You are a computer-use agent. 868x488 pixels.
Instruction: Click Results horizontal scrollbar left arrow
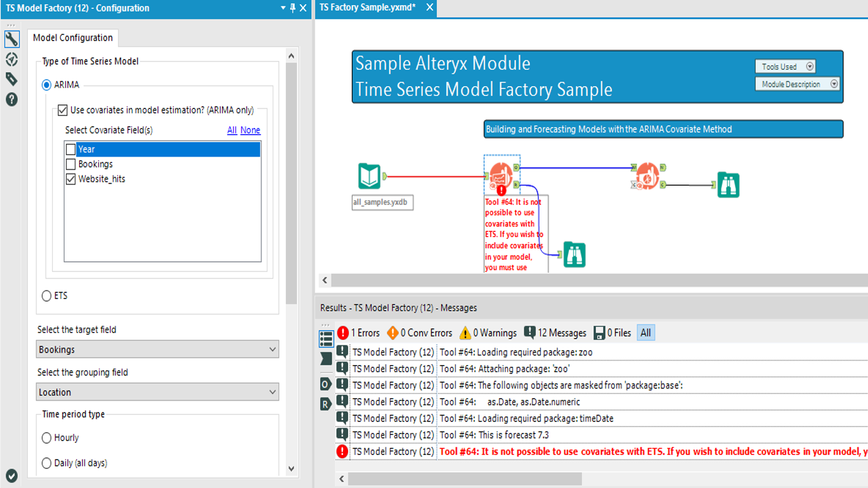[x=342, y=478]
